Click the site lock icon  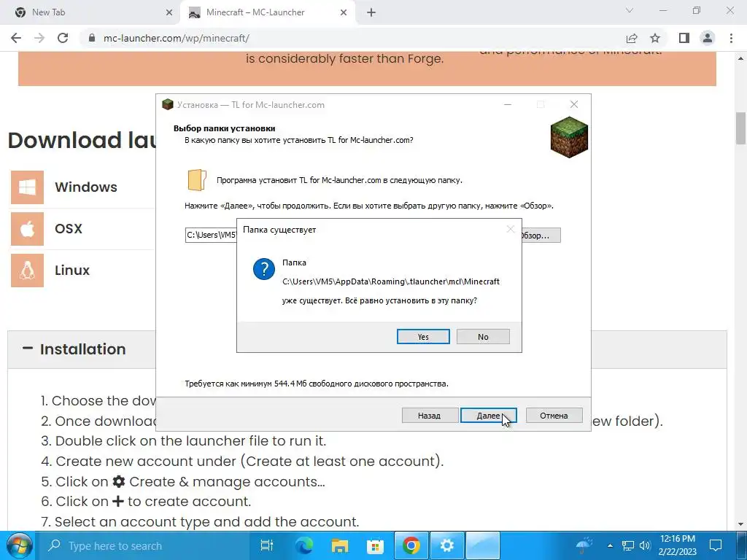[92, 38]
